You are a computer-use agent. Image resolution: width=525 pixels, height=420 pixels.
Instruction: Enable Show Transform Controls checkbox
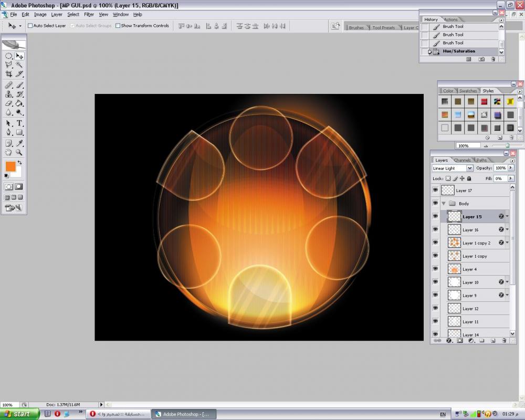point(118,25)
